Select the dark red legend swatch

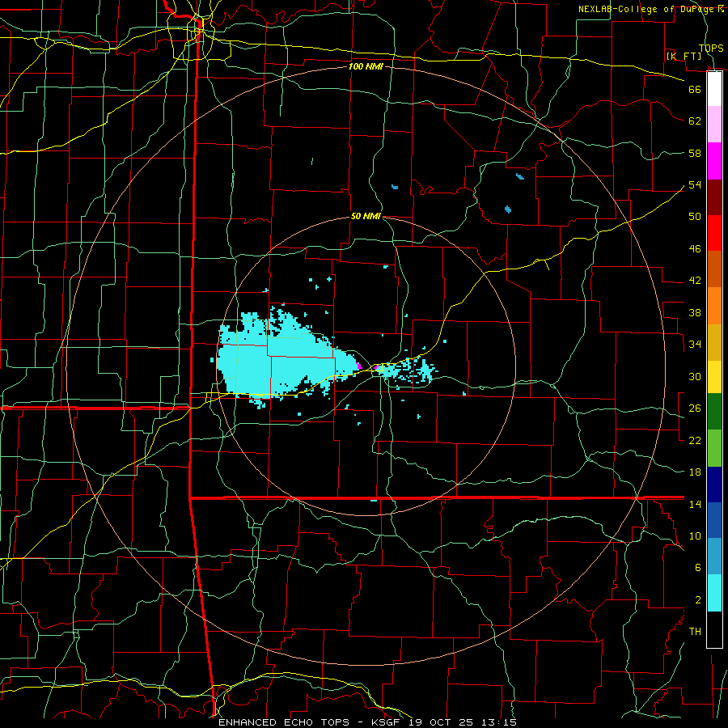(x=714, y=197)
